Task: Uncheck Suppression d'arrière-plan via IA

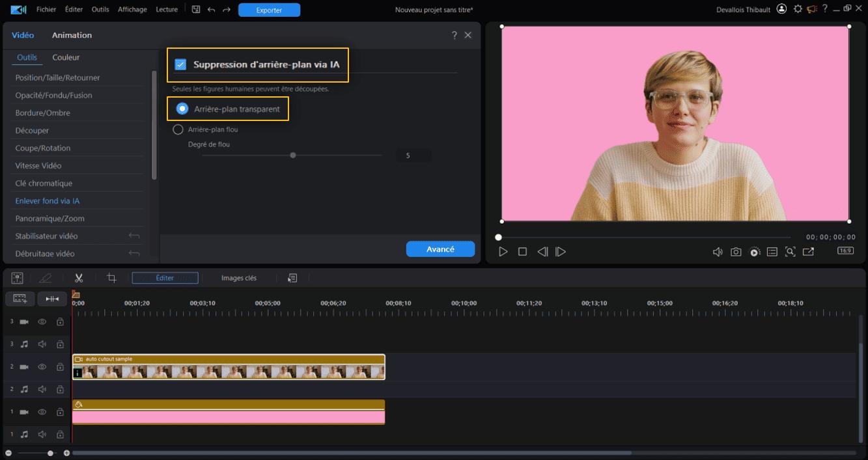Action: [182, 64]
